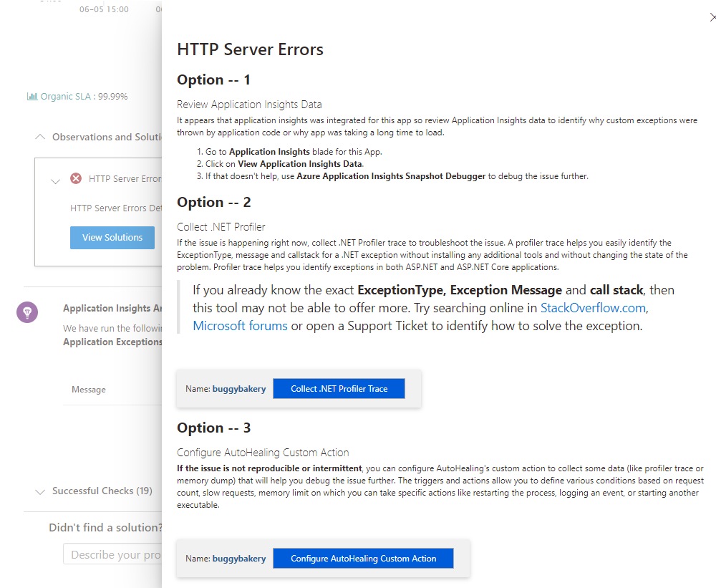Screen dimensions: 716x588
Task: Click buggybakery name in profiler trace card
Action: point(239,389)
